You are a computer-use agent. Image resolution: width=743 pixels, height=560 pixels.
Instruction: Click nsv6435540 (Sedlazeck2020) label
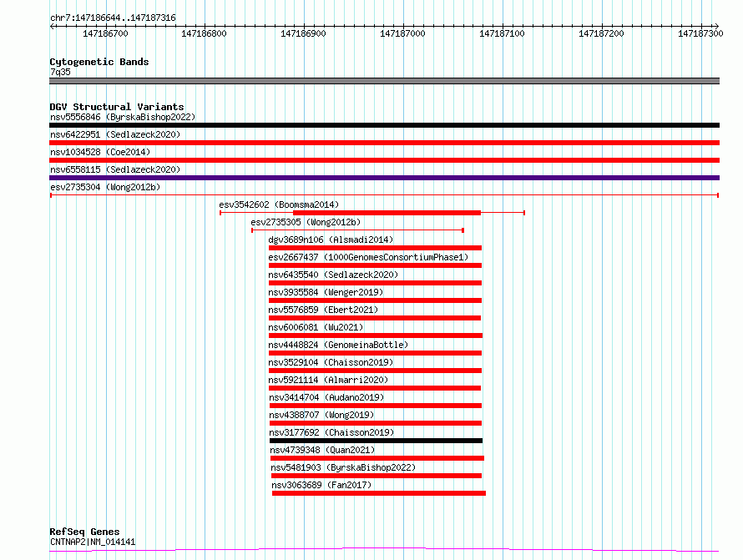click(333, 275)
